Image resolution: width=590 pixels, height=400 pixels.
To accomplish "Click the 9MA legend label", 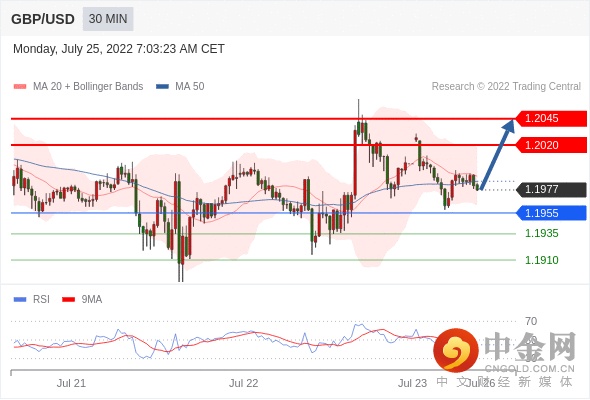I will pos(92,300).
